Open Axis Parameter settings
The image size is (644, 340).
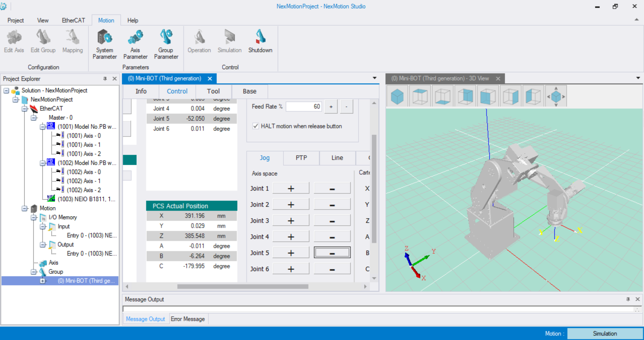point(135,44)
